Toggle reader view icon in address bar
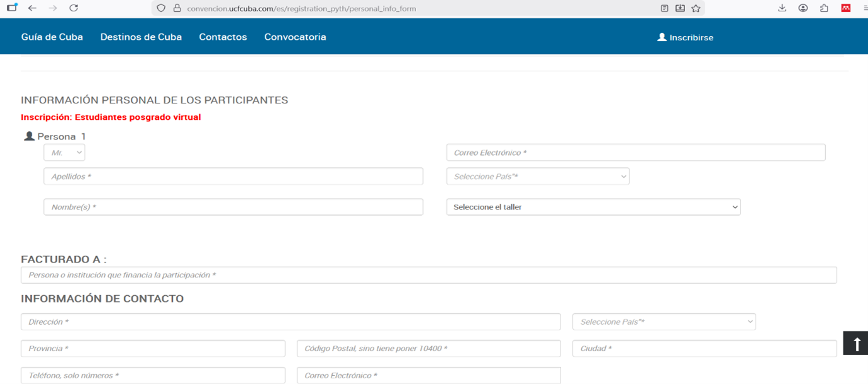The width and height of the screenshot is (868, 384). click(665, 9)
